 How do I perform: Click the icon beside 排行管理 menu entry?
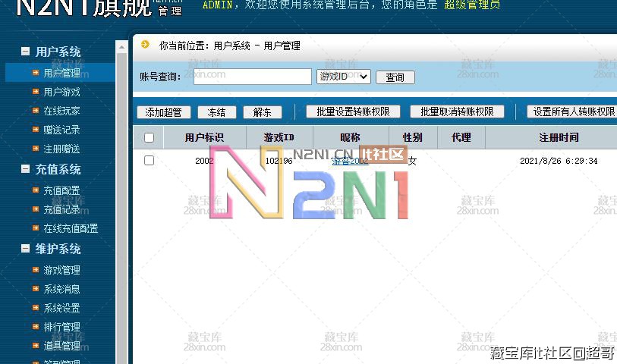[x=36, y=327]
